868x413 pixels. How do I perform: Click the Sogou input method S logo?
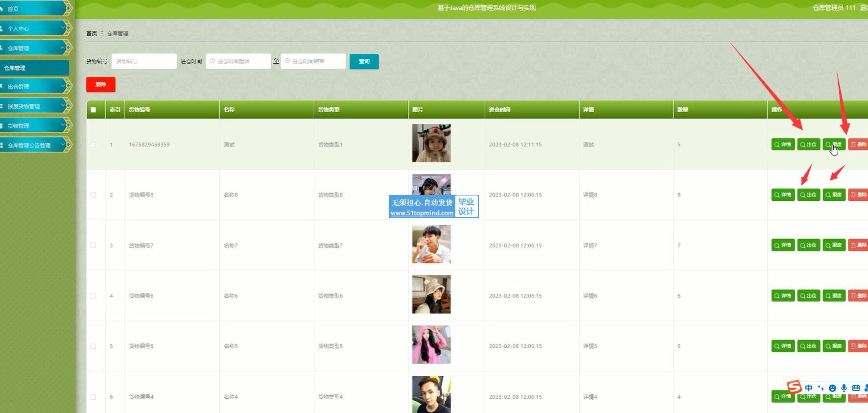coord(794,387)
